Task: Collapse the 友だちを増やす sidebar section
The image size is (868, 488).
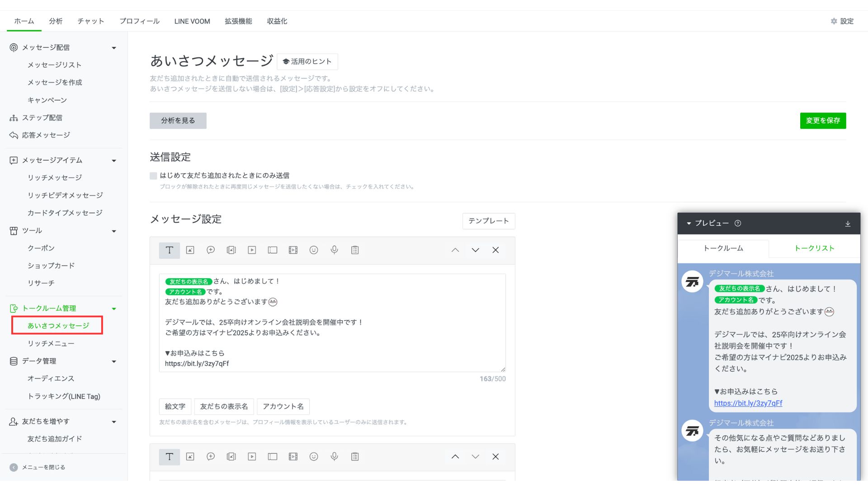Action: click(x=114, y=422)
